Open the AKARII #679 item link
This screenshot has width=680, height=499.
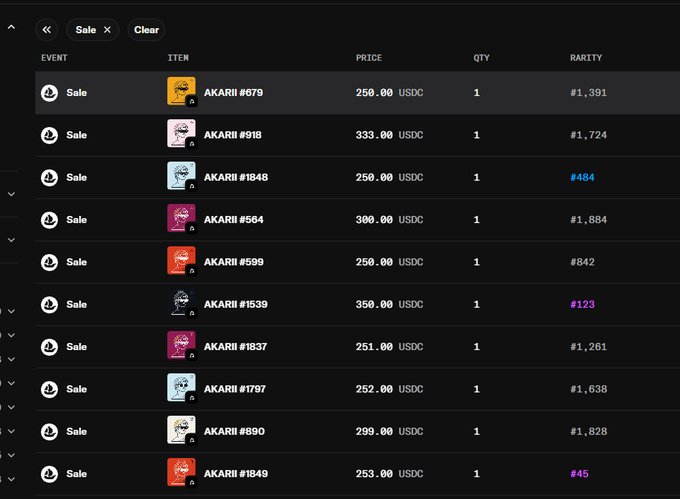(233, 93)
